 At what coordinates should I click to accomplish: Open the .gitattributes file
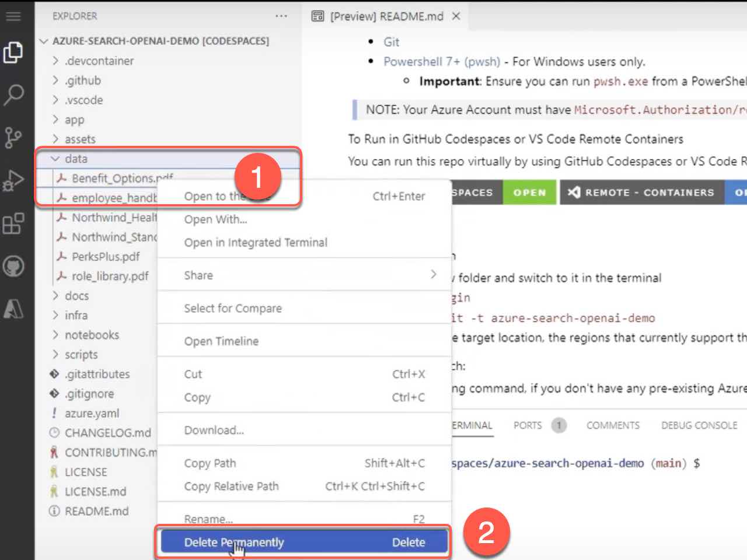click(x=90, y=374)
